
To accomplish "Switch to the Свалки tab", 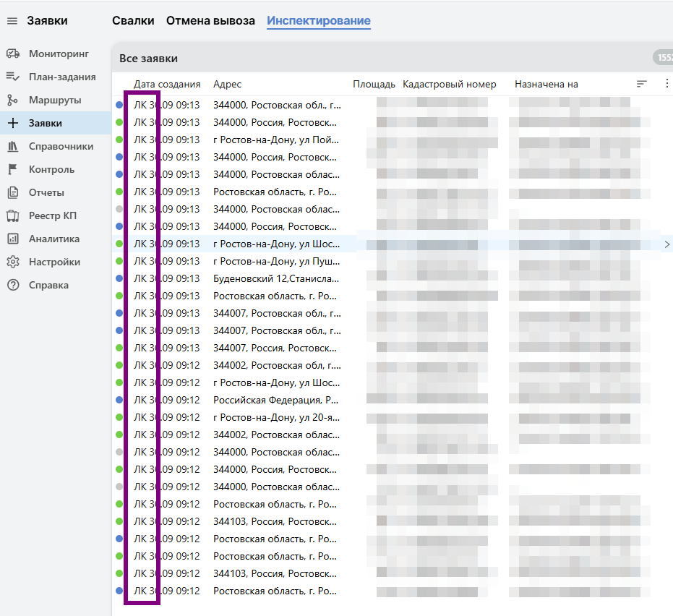I will tap(133, 21).
